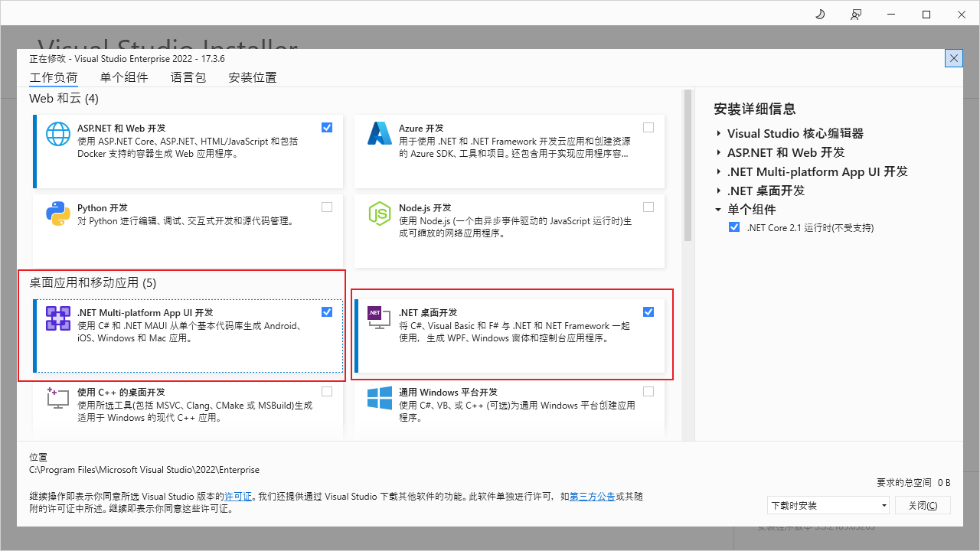Click the 要求的总空间 0 B text
The width and height of the screenshot is (980, 551).
[x=913, y=483]
